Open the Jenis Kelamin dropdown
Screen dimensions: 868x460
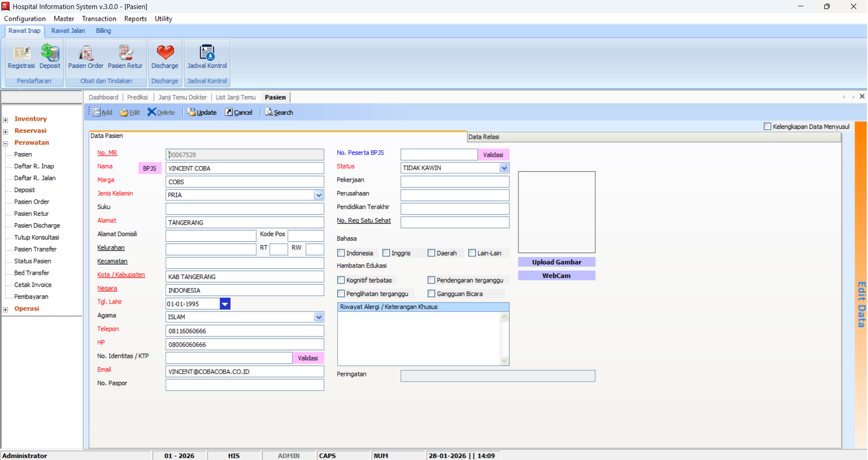(319, 195)
